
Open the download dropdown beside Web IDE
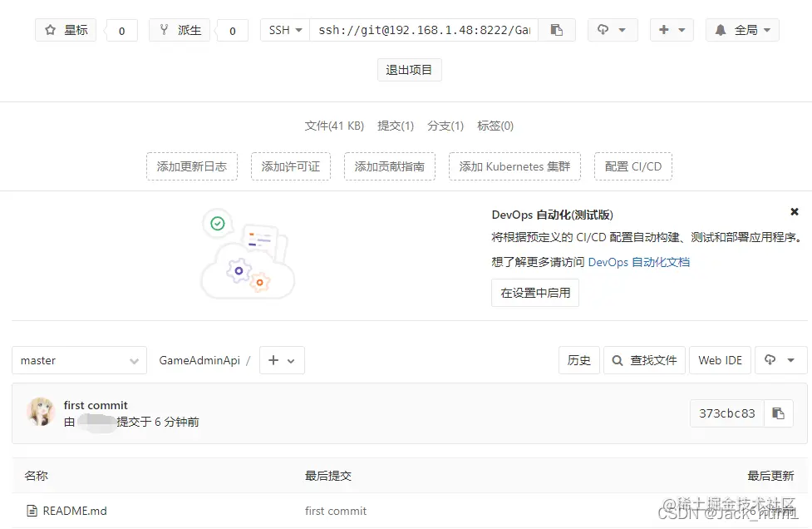780,360
